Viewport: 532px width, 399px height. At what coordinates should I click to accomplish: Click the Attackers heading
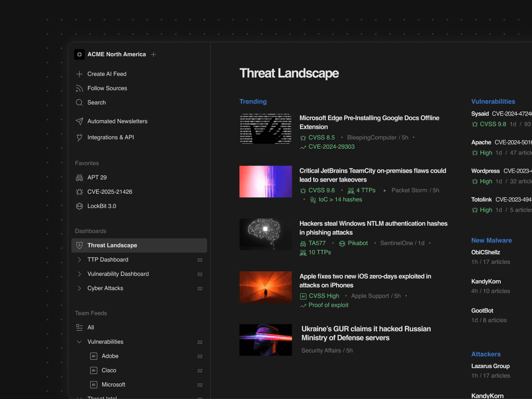(x=486, y=354)
